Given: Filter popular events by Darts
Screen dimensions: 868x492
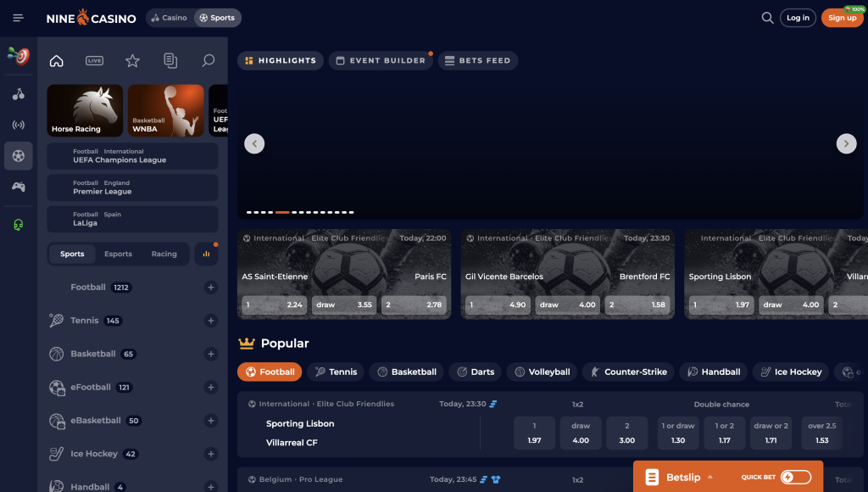Looking at the screenshot, I should (476, 372).
